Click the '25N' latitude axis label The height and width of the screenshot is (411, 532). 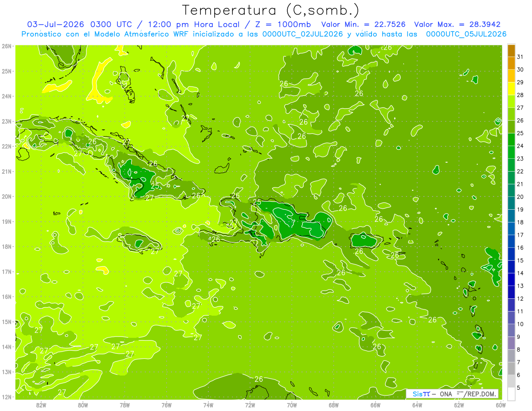[x=6, y=71]
